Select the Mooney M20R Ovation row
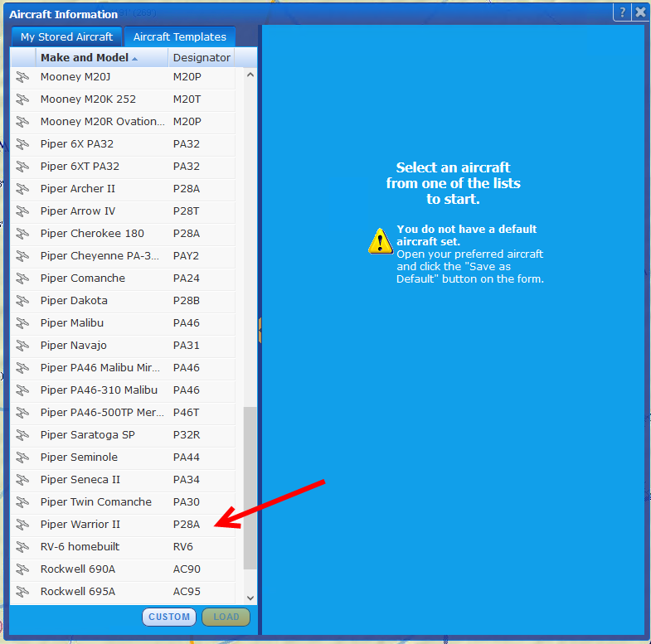The width and height of the screenshot is (651, 644). pyautogui.click(x=123, y=122)
